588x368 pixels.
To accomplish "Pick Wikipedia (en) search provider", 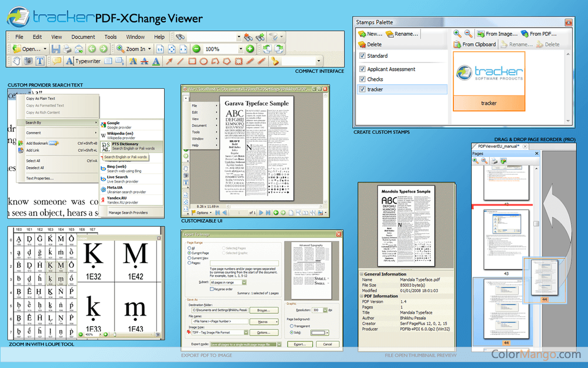I will tap(132, 135).
